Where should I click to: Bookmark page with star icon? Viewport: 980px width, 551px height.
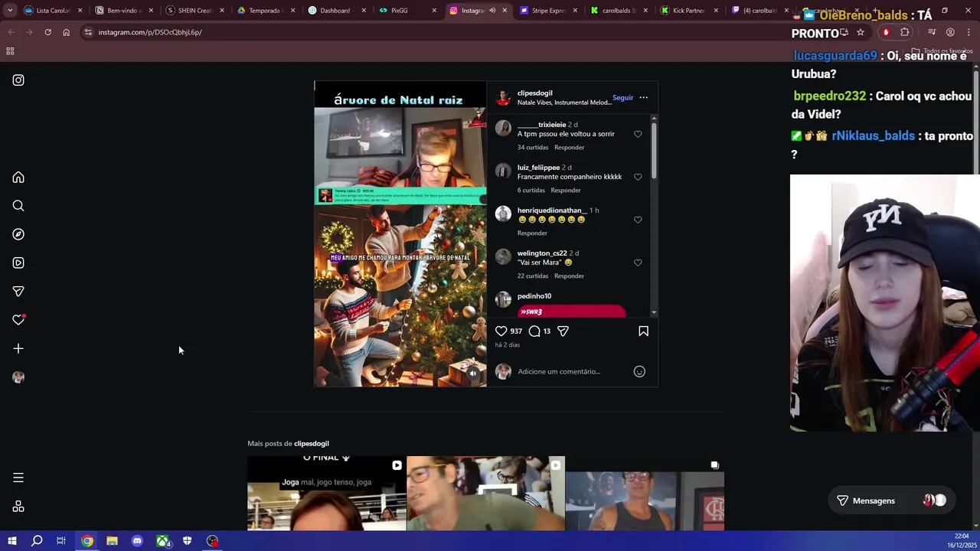tap(861, 32)
